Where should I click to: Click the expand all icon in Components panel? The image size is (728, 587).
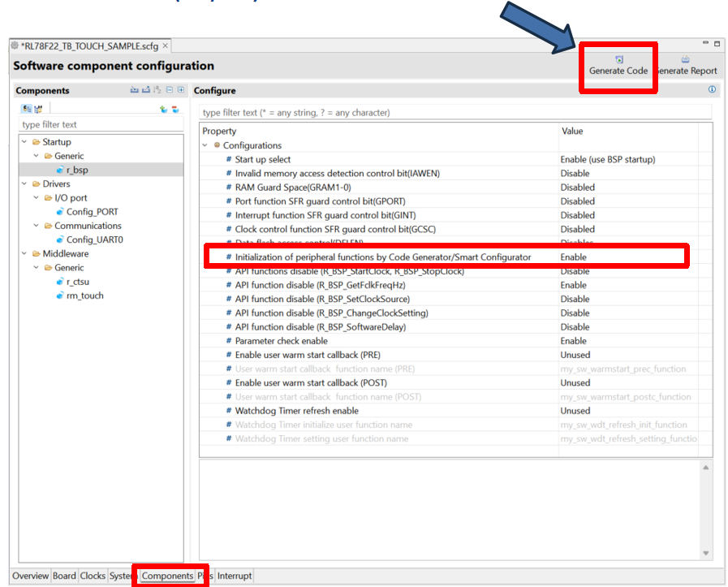pos(181,89)
